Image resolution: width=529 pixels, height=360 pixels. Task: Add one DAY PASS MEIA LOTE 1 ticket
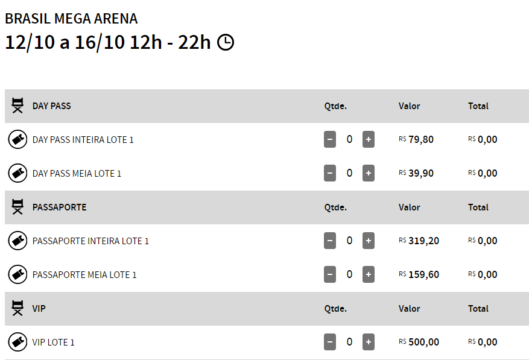[x=368, y=173]
